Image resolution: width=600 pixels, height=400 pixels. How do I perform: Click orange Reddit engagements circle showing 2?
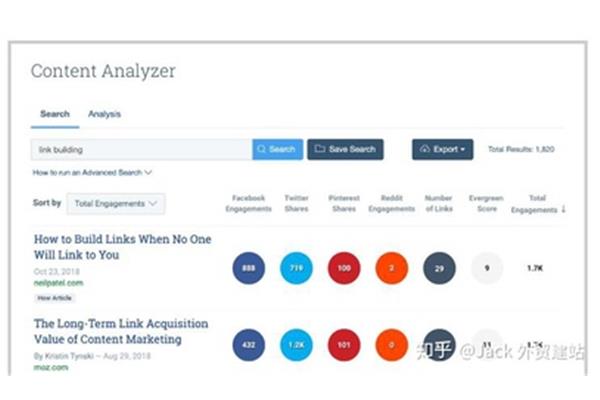[x=391, y=268]
